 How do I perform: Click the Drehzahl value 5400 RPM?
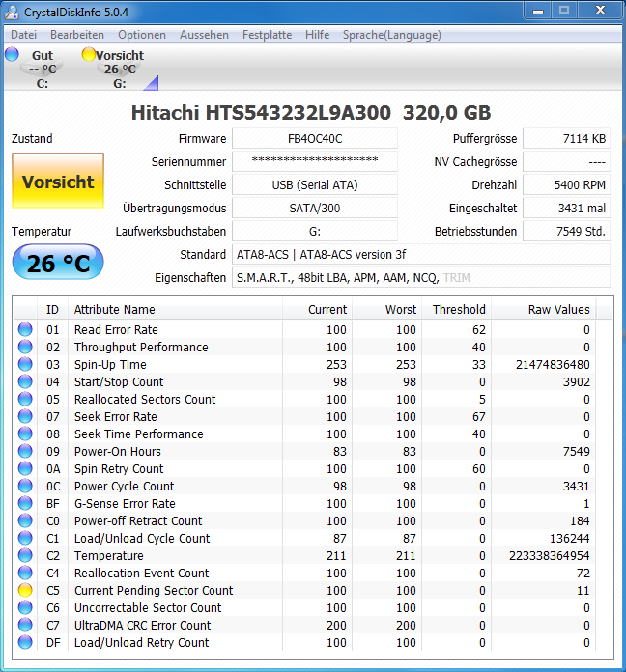click(x=566, y=184)
